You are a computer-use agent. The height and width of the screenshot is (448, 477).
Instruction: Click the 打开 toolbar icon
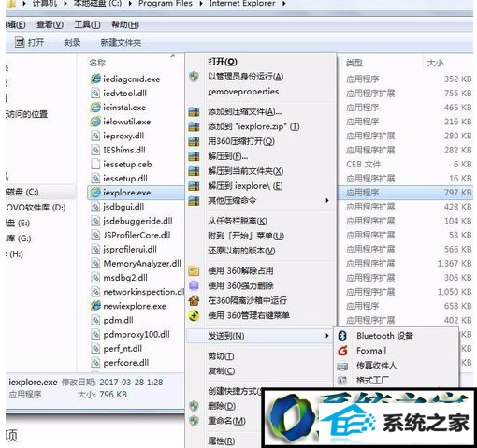click(20, 42)
